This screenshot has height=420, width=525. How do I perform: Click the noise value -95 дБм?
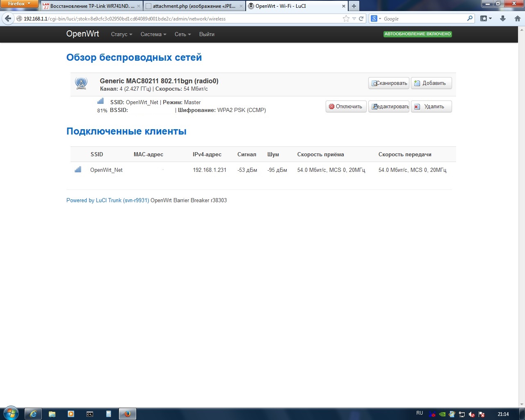(x=277, y=170)
